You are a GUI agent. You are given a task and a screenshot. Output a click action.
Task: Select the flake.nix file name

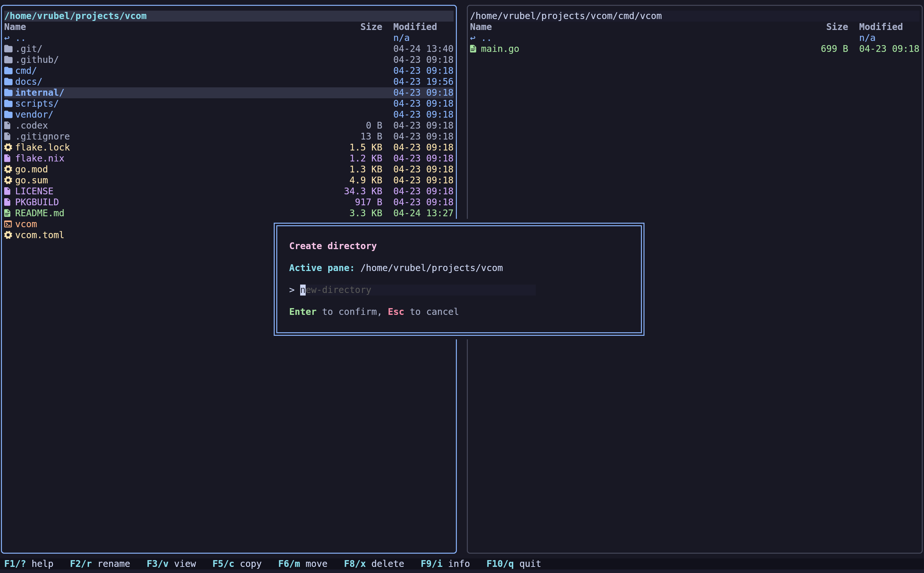pyautogui.click(x=40, y=159)
